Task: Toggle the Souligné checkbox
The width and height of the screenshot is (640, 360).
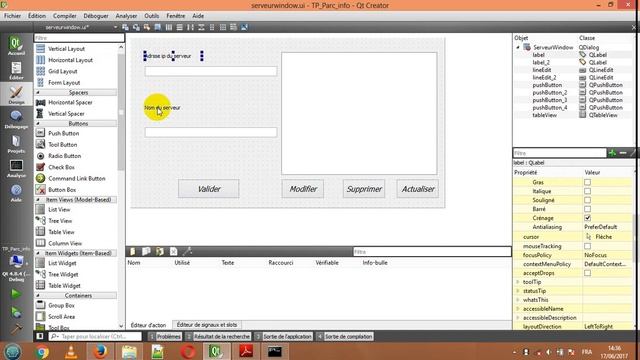Action: (x=587, y=200)
